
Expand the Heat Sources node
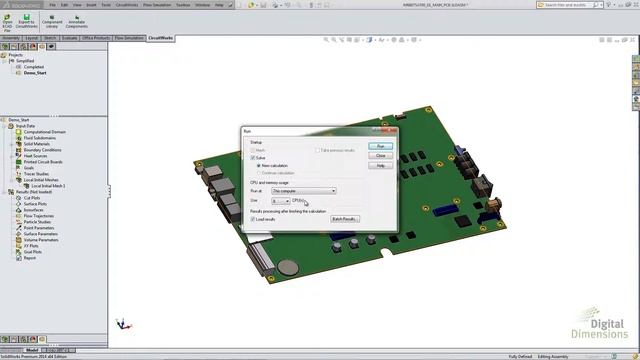(11, 156)
